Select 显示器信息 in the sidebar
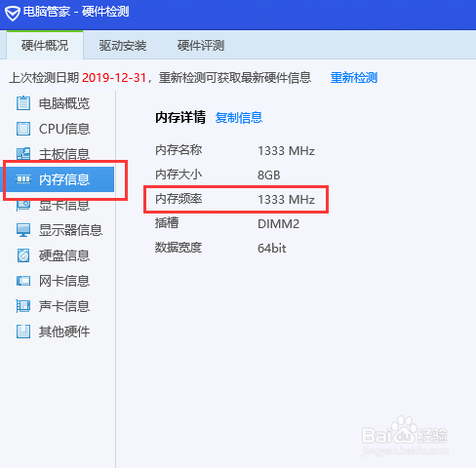This screenshot has height=468, width=476. [x=58, y=230]
